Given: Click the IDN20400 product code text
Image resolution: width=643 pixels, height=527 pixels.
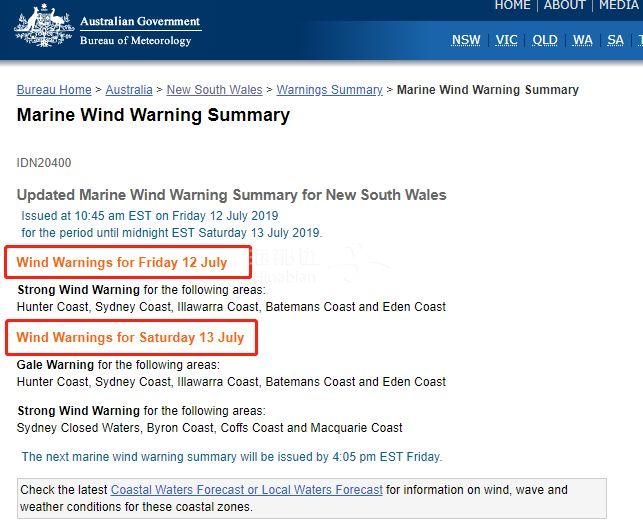Looking at the screenshot, I should (44, 163).
